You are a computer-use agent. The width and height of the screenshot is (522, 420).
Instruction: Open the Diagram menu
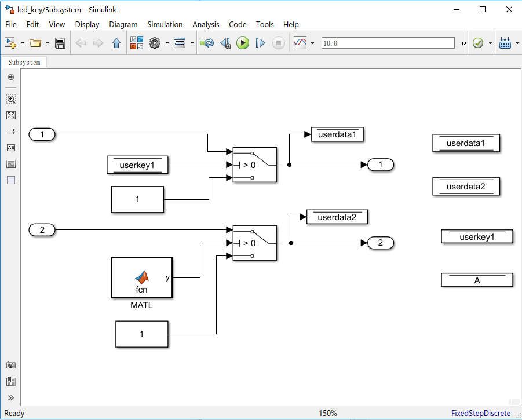click(123, 25)
